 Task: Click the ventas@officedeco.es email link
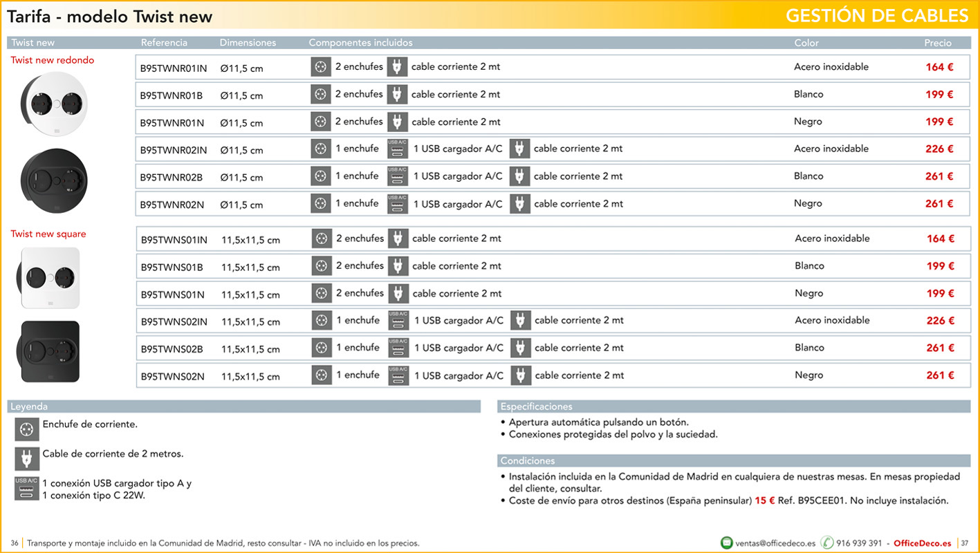[775, 543]
